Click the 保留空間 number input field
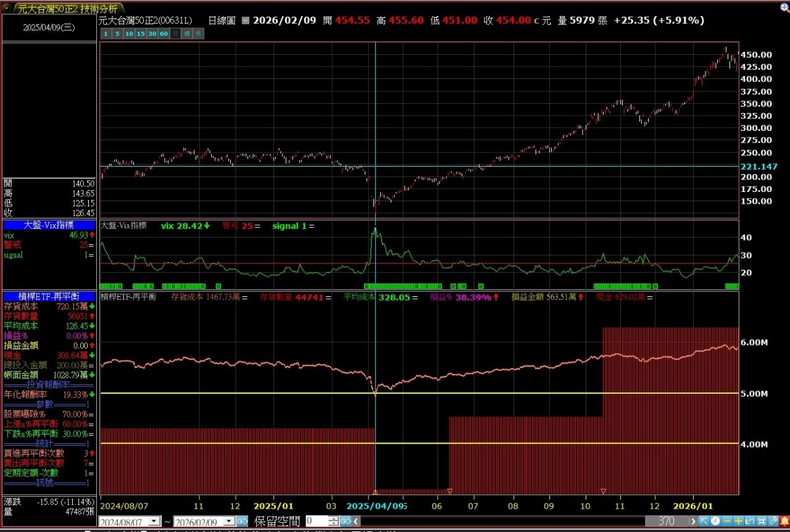Screen dimensions: 790x532 pos(316,522)
